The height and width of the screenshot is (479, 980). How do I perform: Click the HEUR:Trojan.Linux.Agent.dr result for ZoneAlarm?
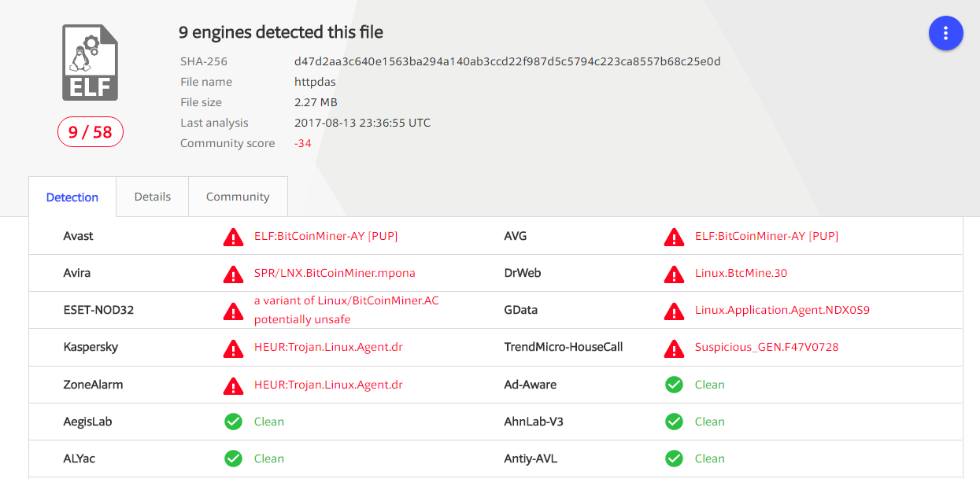point(328,385)
